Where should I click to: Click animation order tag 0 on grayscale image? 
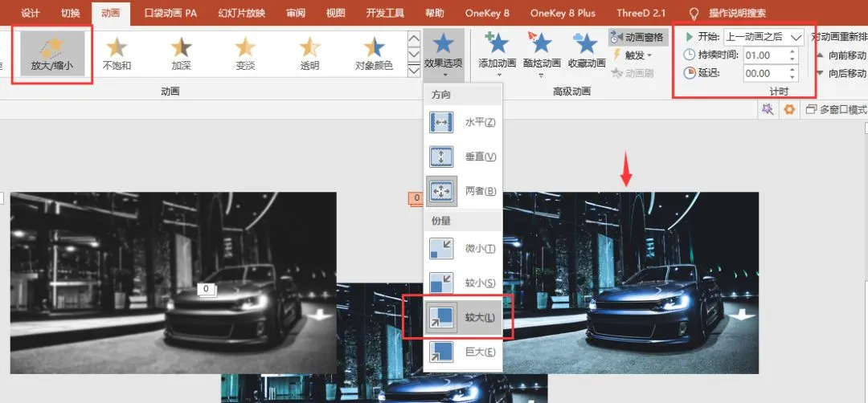206,289
